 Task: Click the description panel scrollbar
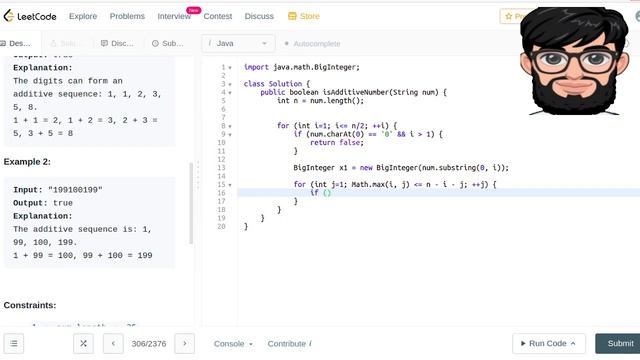coord(191,203)
